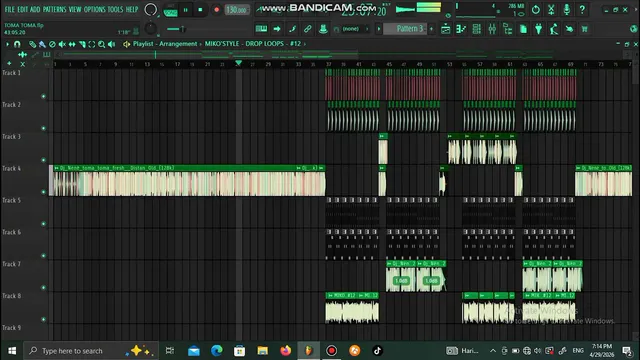The image size is (640, 360).
Task: Click the master volume knob
Action: pyautogui.click(x=151, y=9)
